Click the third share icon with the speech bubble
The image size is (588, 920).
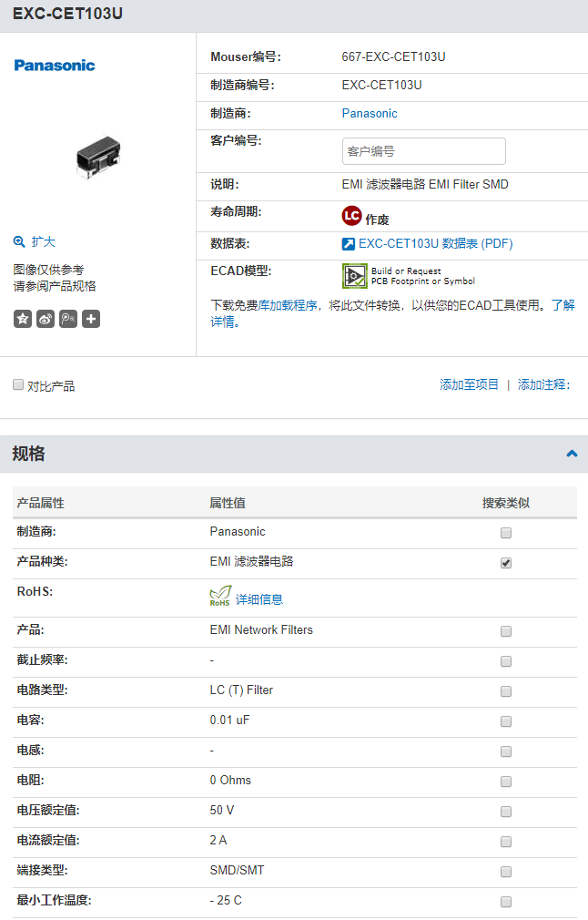pyautogui.click(x=68, y=319)
